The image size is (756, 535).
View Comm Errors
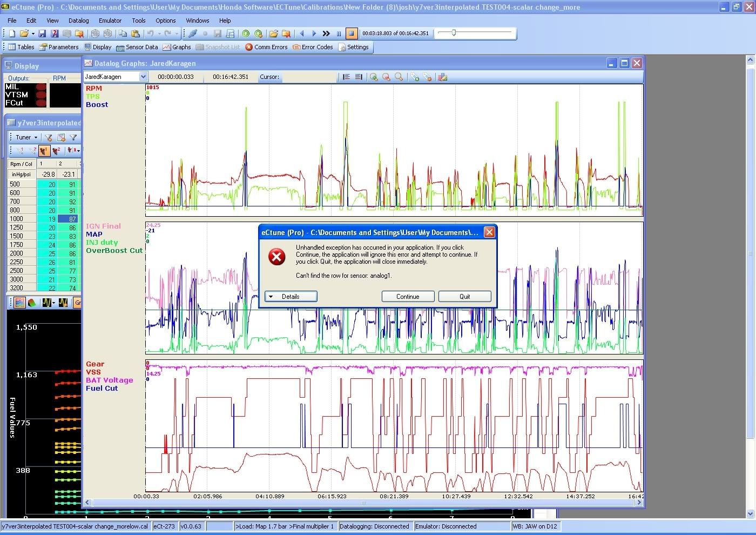click(x=266, y=47)
